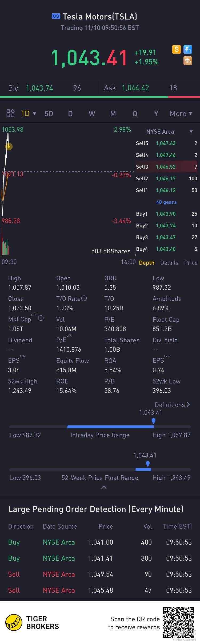Open the 1D timeframe dropdown
Screen dimensions: 200x644
click(29, 113)
